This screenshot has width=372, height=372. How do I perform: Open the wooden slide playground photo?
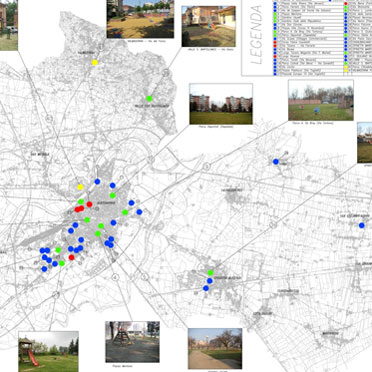(x=48, y=351)
